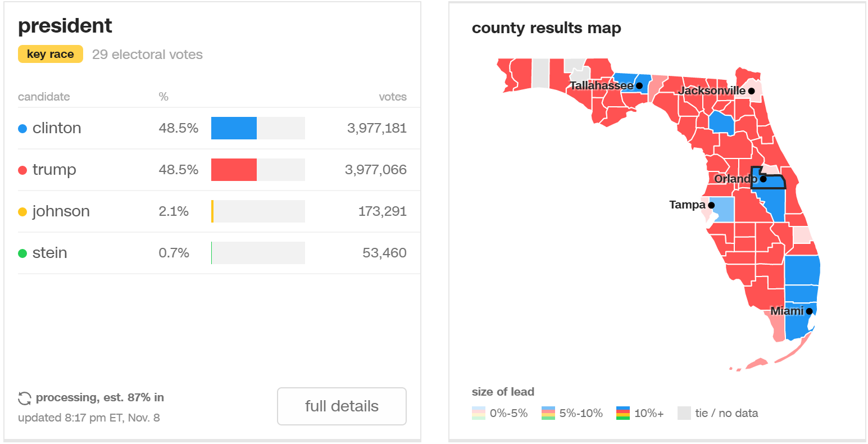Click the votes column header
This screenshot has width=868, height=444.
(392, 97)
